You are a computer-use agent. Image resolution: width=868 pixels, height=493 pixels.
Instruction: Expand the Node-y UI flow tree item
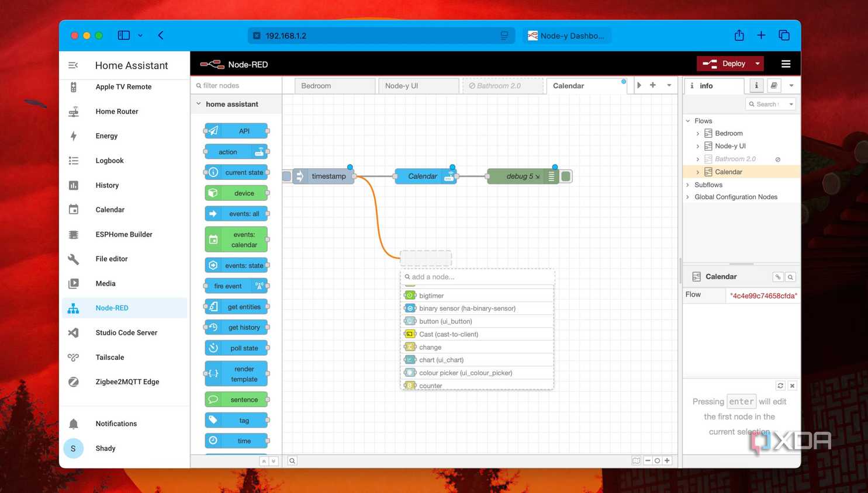tap(698, 147)
